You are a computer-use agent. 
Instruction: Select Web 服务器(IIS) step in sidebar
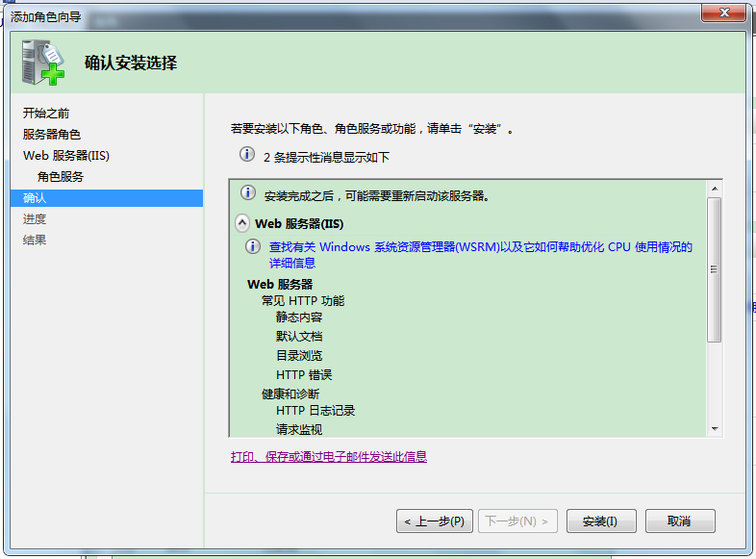tap(66, 156)
